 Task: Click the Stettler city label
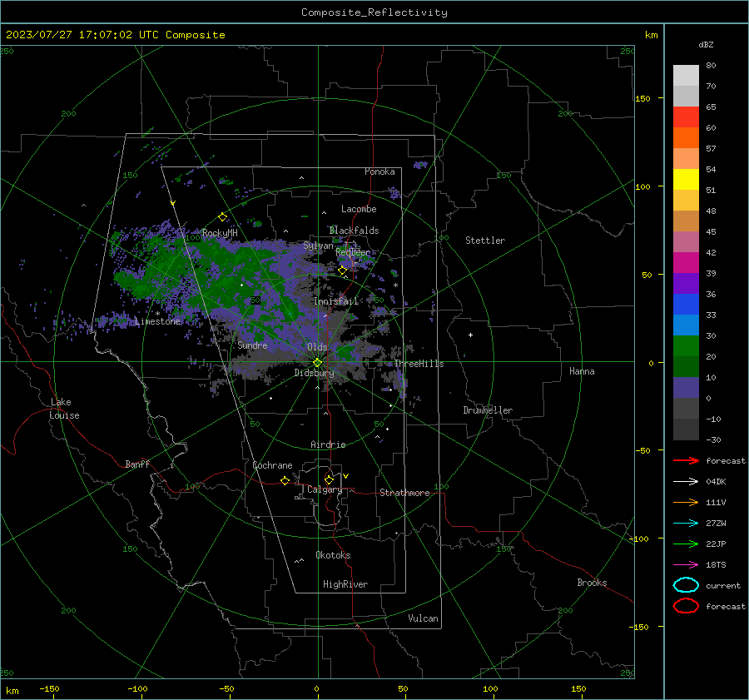click(485, 241)
